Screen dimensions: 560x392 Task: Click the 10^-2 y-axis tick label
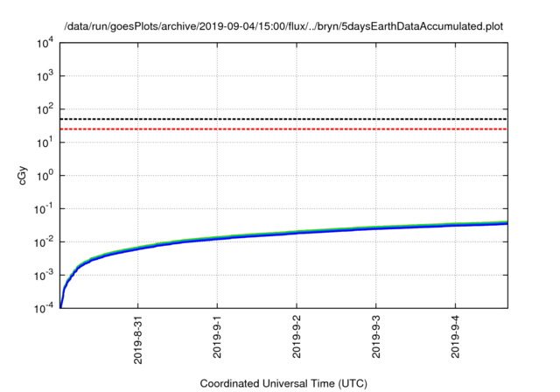(43, 242)
